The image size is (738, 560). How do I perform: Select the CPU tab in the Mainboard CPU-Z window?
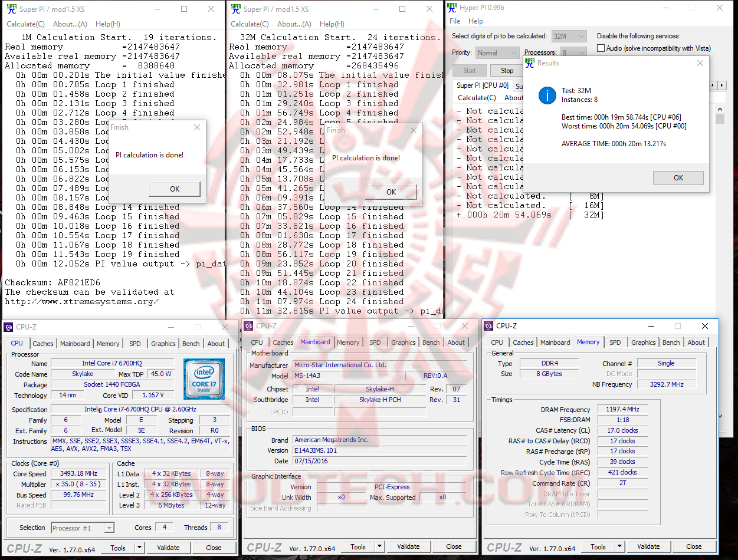[257, 342]
